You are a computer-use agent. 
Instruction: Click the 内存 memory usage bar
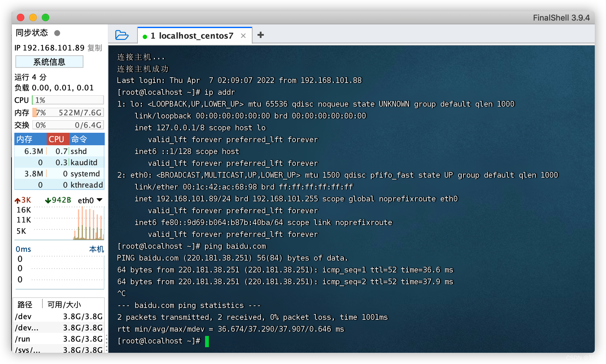[68, 113]
